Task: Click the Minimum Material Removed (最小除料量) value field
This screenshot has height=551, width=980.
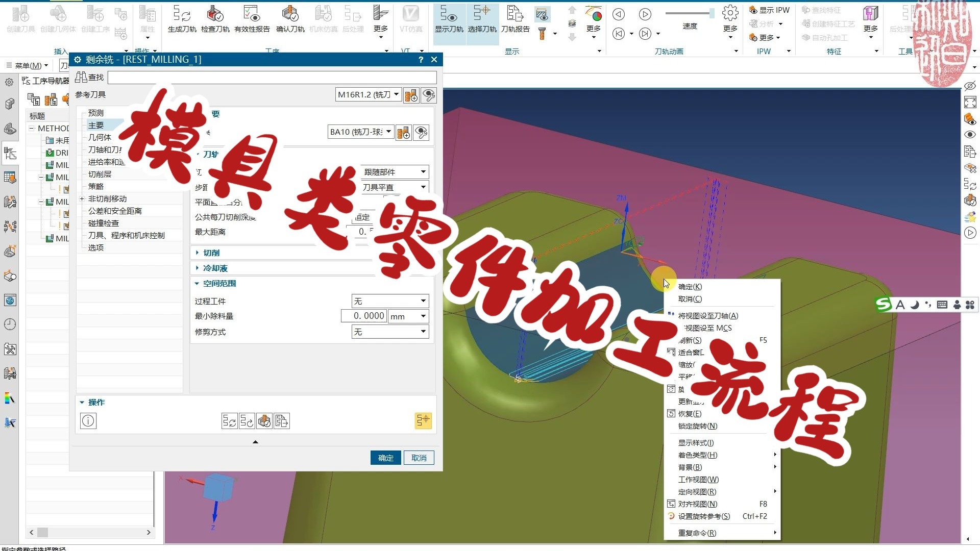Action: tap(363, 316)
